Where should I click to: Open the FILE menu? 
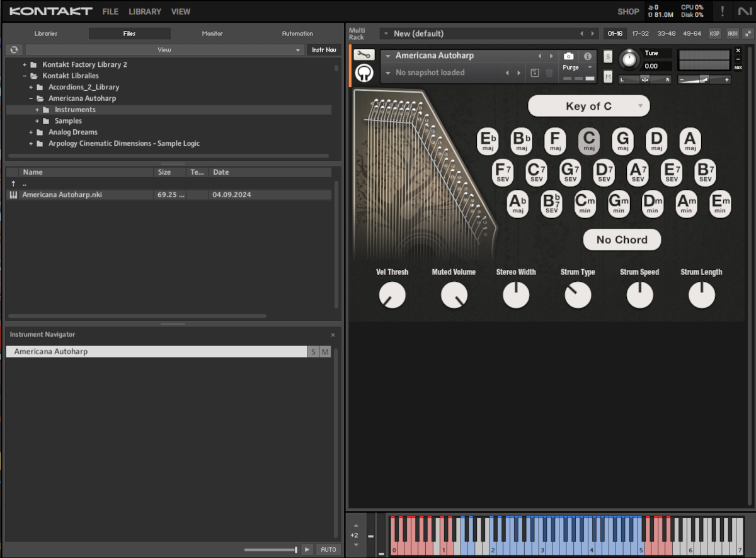coord(110,11)
